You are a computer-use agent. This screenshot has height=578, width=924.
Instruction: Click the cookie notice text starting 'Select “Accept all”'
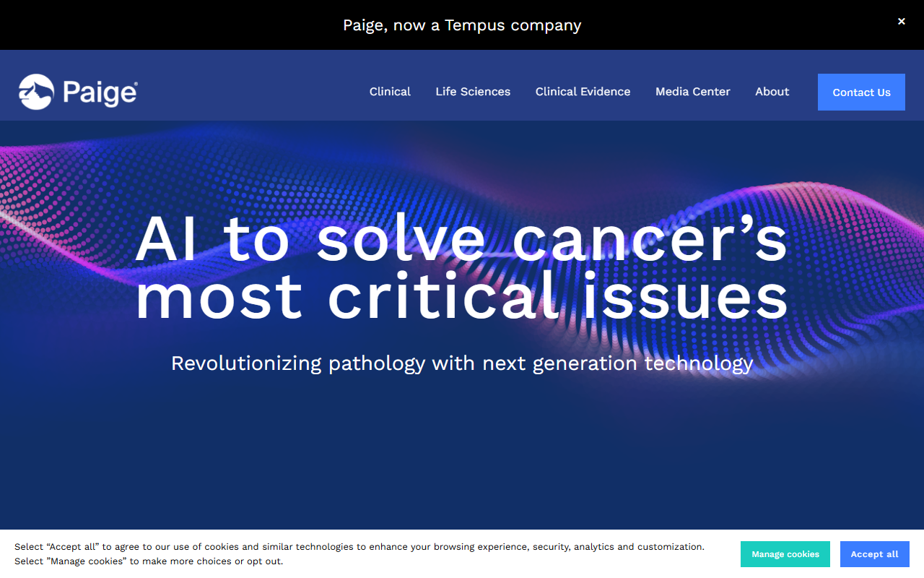(359, 554)
